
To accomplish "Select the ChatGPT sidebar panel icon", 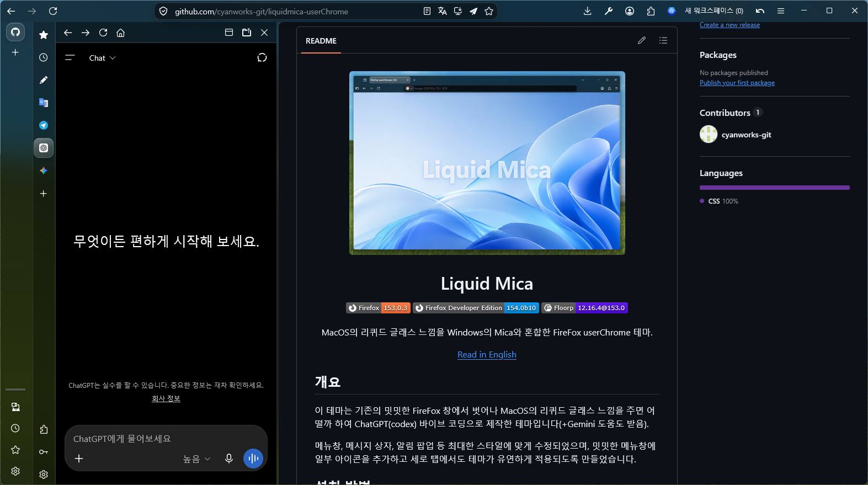I will click(x=44, y=148).
